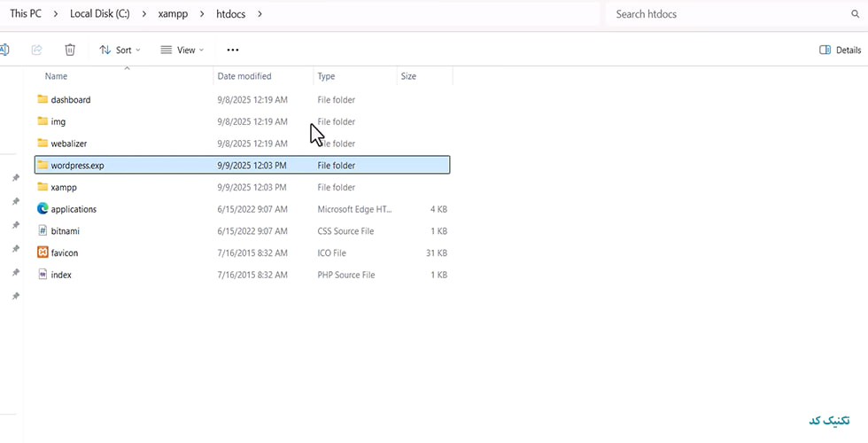Click the Rename icon in the toolbar

tap(4, 50)
